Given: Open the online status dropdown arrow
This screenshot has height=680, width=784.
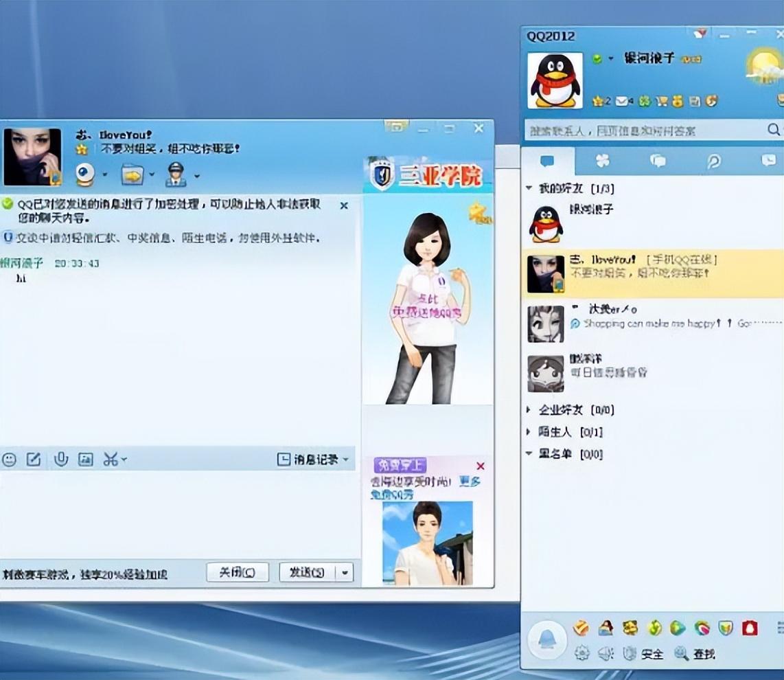Looking at the screenshot, I should click(x=610, y=58).
